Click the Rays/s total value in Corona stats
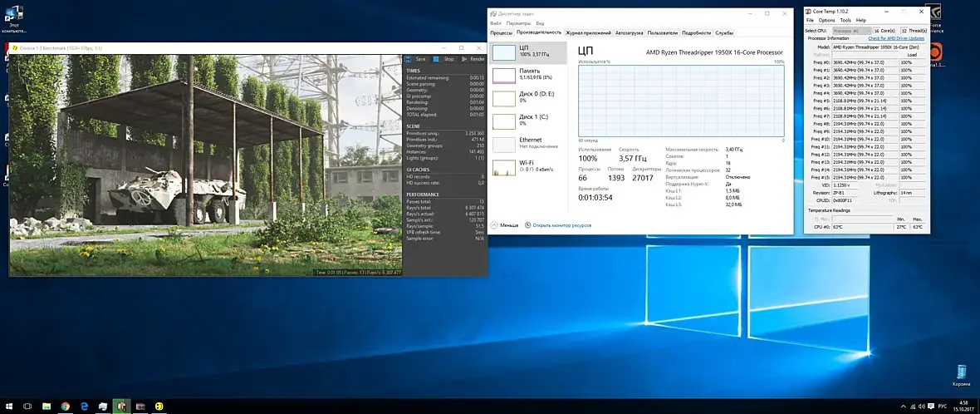This screenshot has height=414, width=980. coord(472,208)
